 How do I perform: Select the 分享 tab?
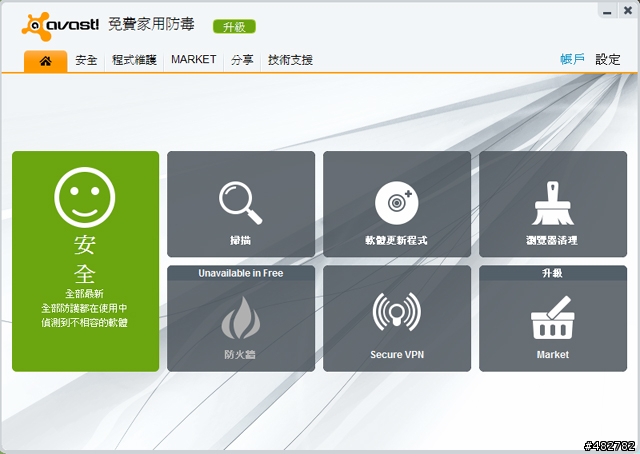point(242,60)
